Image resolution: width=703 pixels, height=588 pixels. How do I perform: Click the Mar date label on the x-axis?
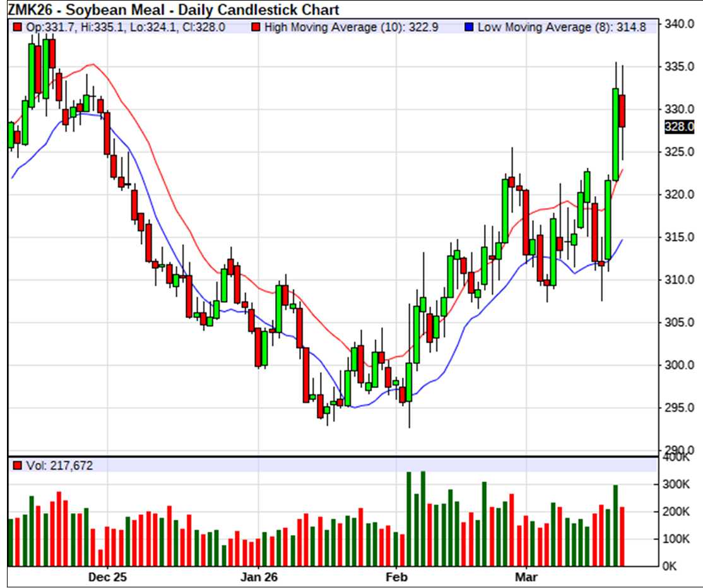(x=526, y=577)
